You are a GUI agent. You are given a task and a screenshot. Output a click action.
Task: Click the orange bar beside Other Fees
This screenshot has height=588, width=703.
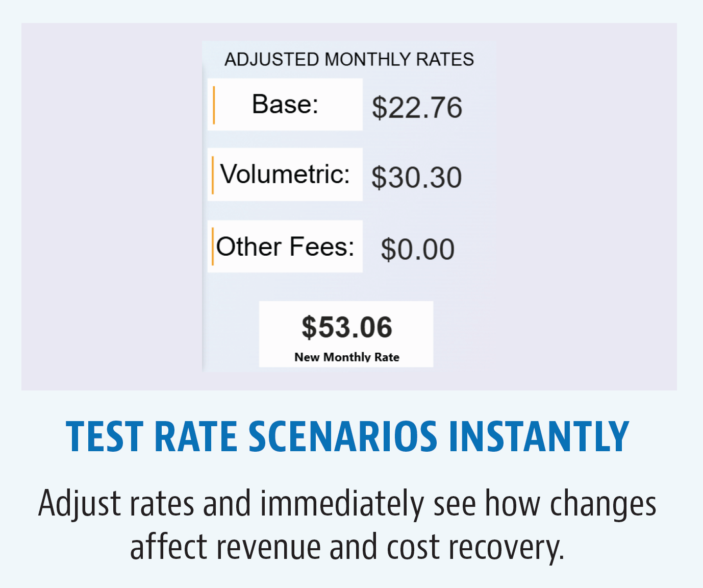point(213,247)
